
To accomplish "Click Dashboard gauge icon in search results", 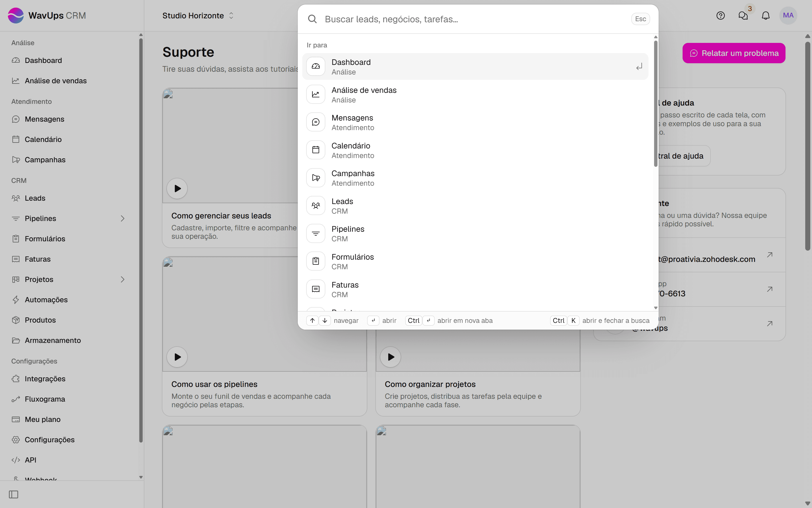I will [x=316, y=67].
